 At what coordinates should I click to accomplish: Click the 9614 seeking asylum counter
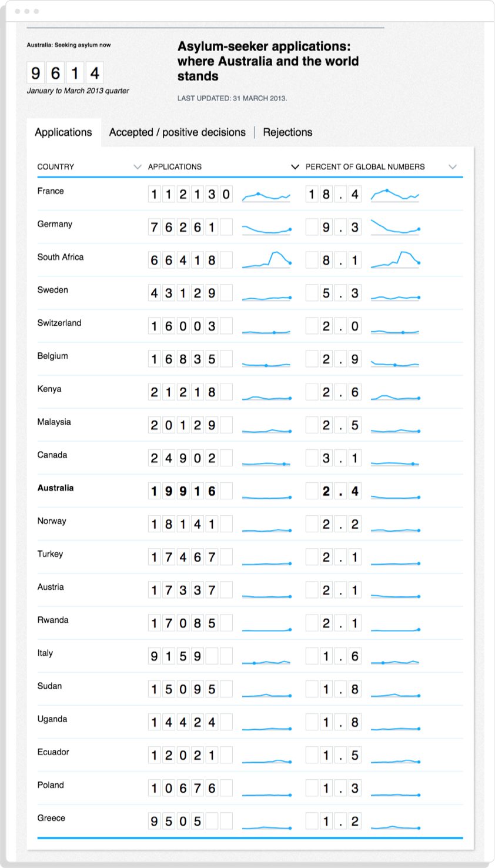pos(65,73)
